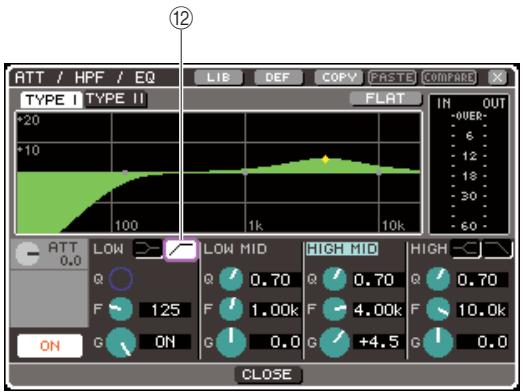Click the LOW MID point at 1k on graph
The image size is (523, 392).
coord(245,172)
